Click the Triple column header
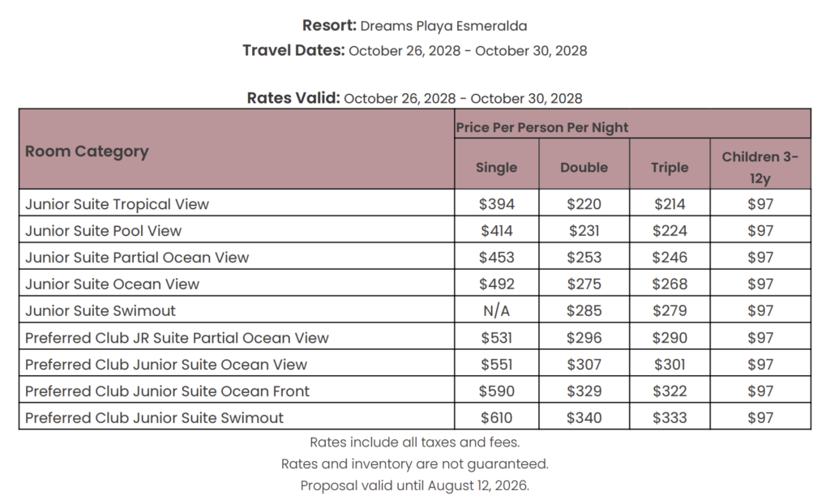830x504 pixels. point(670,167)
